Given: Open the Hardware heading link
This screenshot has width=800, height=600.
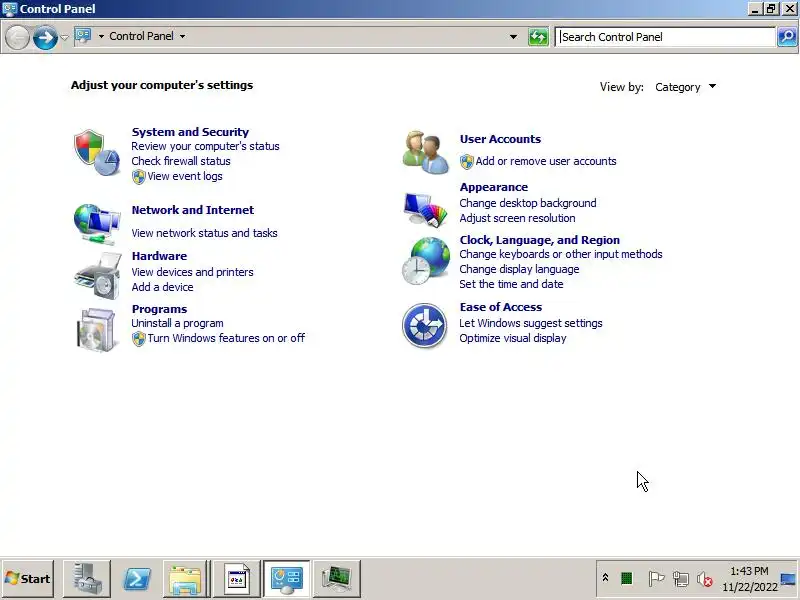Looking at the screenshot, I should point(159,256).
